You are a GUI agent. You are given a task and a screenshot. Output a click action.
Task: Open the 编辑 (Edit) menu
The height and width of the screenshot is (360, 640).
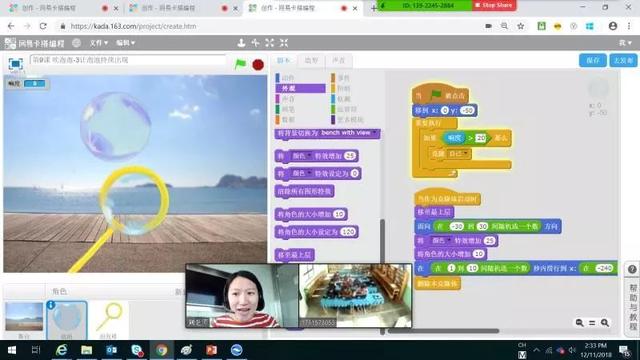(x=125, y=43)
